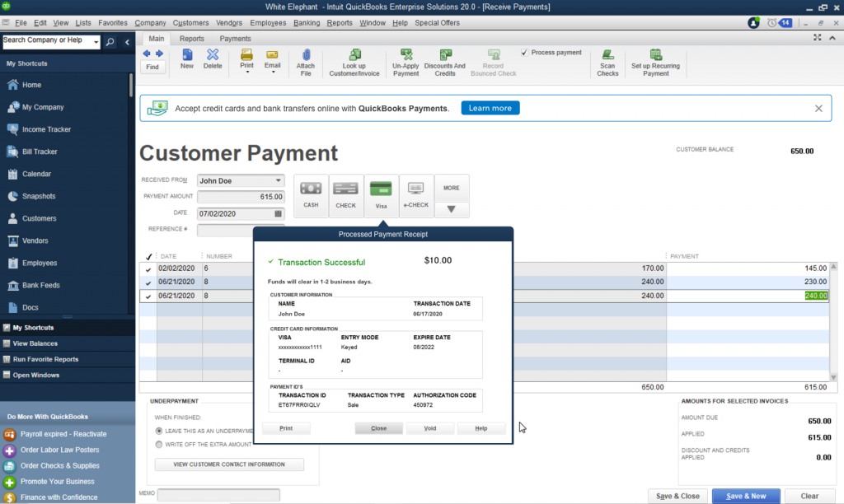Click the Find previous arrow icon
This screenshot has width=844, height=504.
tap(147, 54)
